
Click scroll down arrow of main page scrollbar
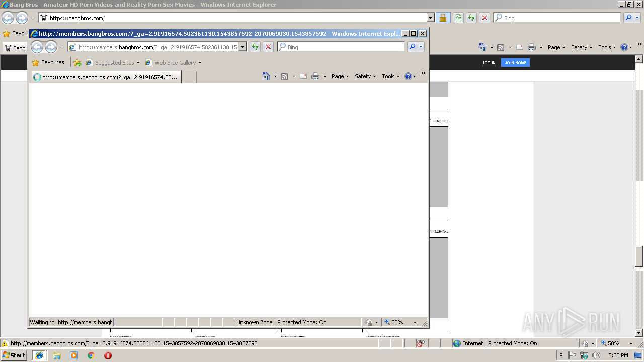tap(639, 333)
